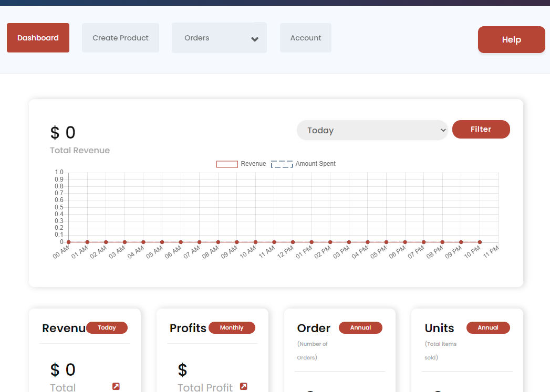Click the "Profits" card heading
This screenshot has width=550, height=392.
click(188, 329)
